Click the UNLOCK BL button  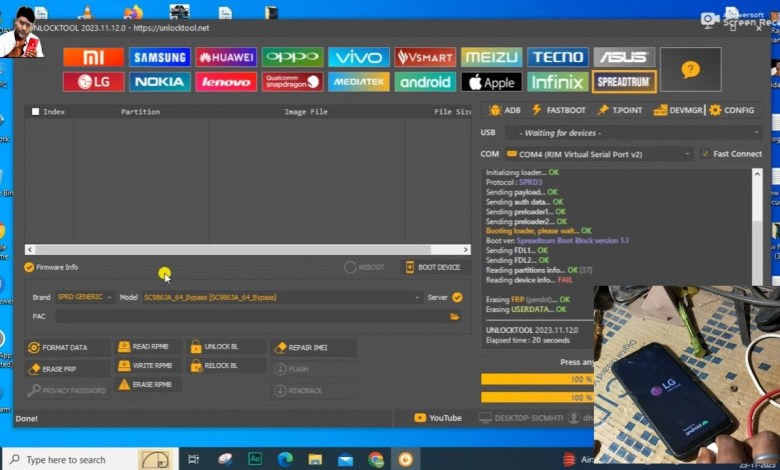click(x=226, y=347)
